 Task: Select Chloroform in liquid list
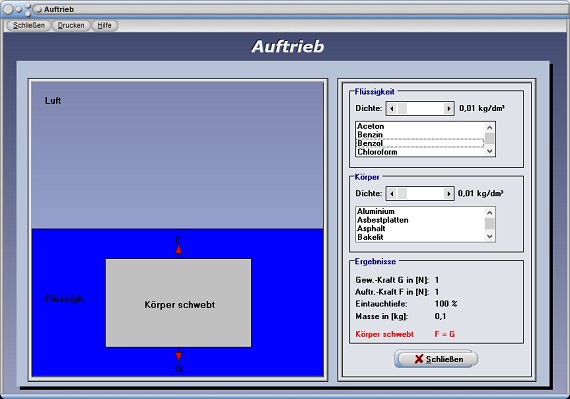tap(420, 152)
